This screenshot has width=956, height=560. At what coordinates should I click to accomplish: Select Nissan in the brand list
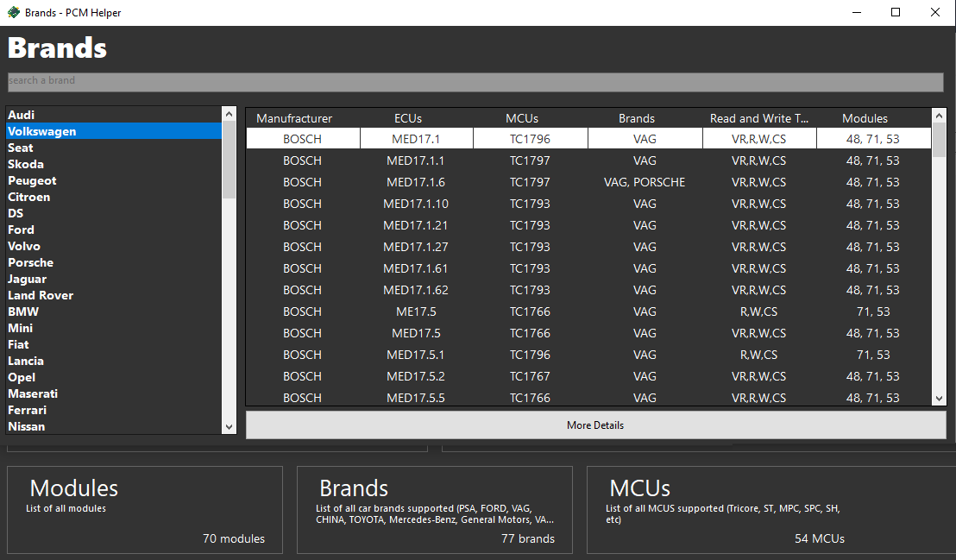click(114, 426)
